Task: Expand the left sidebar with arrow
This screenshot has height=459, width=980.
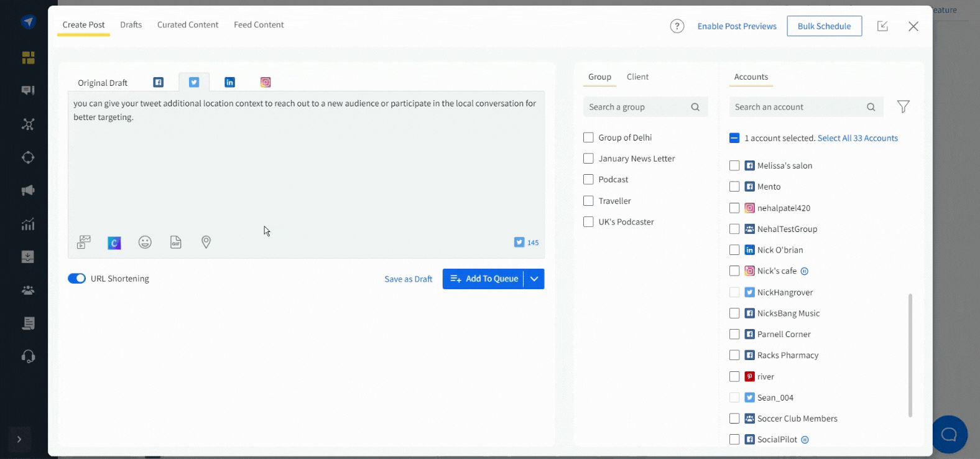Action: 19,439
